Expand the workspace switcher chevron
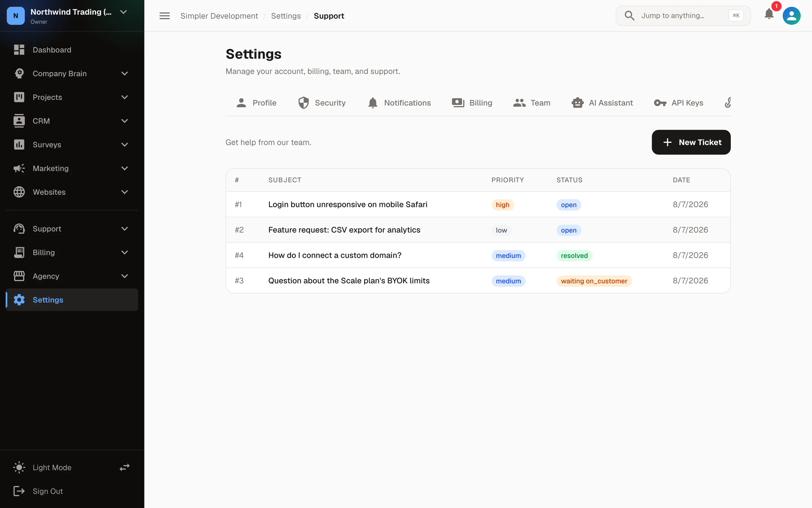 123,12
